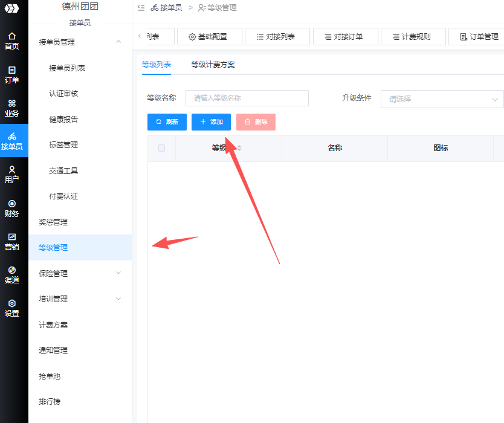504x423 pixels.
Task: Open the 渠道 channel sidebar icon
Action: pos(12,274)
